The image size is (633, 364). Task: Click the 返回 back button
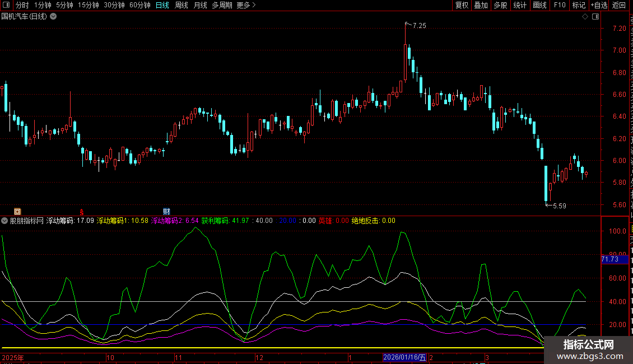coord(619,6)
